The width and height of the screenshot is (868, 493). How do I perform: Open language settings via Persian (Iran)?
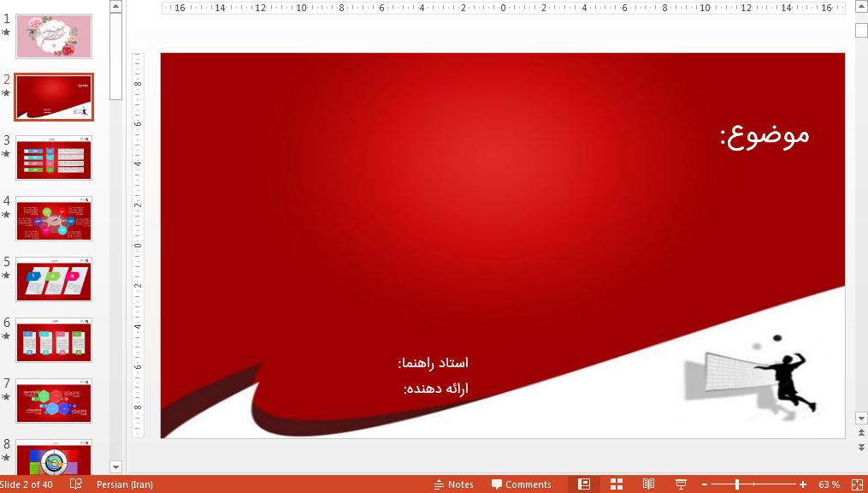pos(124,484)
